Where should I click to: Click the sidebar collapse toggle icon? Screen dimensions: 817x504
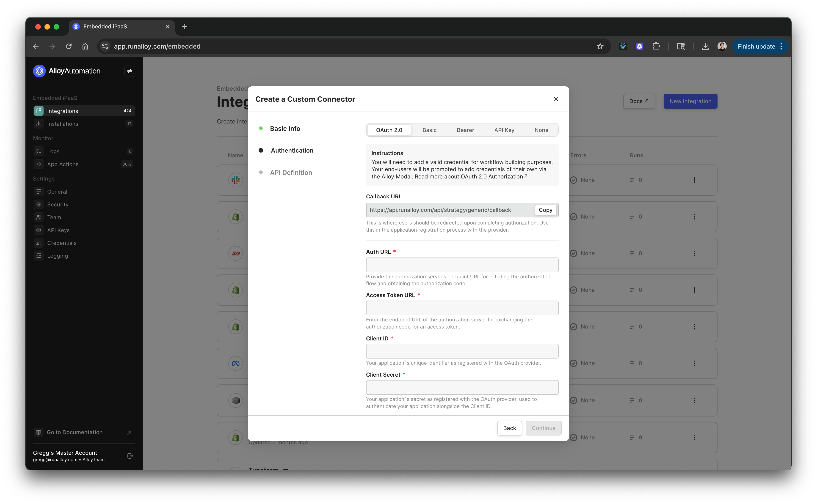pyautogui.click(x=129, y=71)
